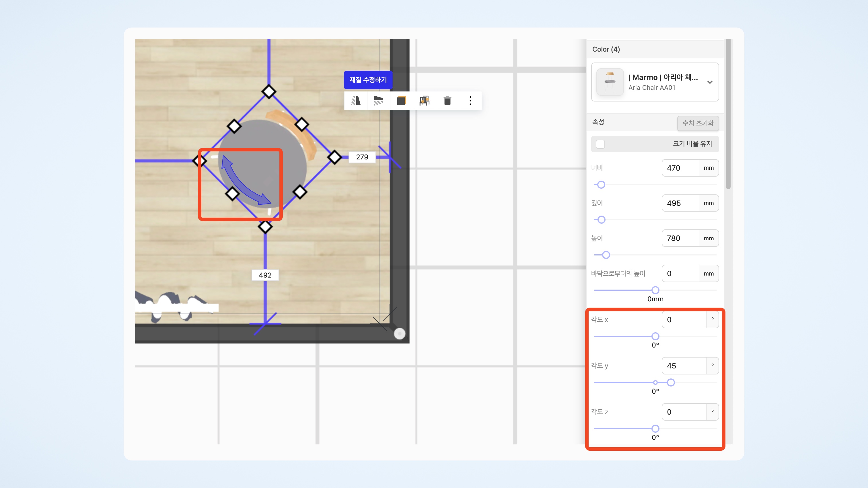Click the 재질 수정하기 button

coord(368,80)
